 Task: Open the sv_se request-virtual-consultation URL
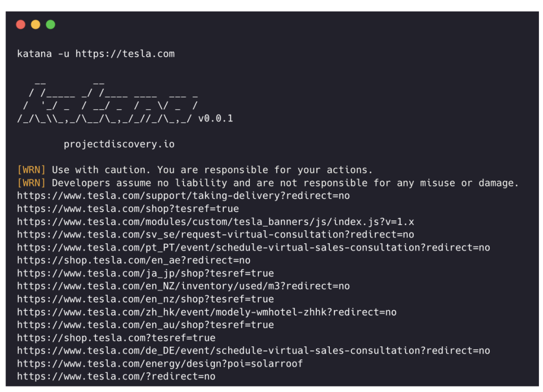coord(216,234)
